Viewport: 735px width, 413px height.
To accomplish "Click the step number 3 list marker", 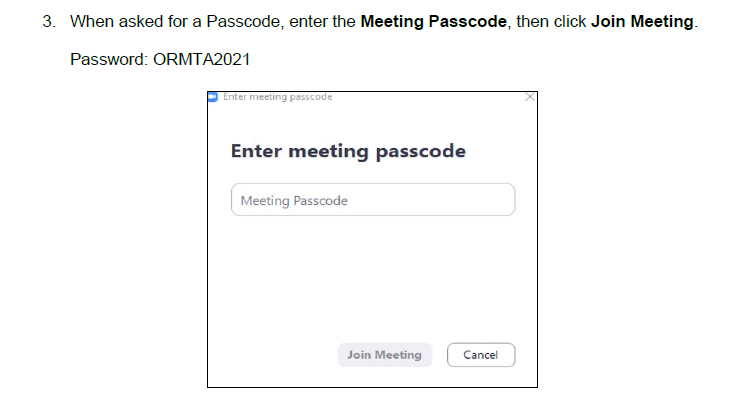I will [48, 22].
